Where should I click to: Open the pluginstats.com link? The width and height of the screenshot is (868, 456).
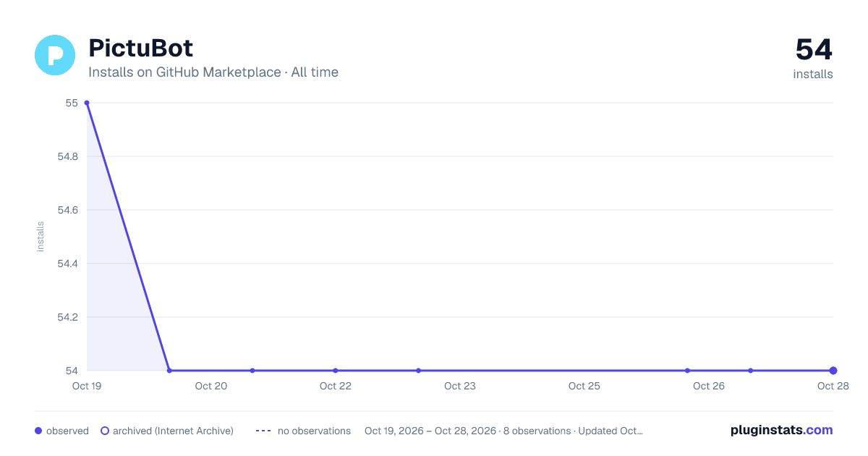coord(782,430)
